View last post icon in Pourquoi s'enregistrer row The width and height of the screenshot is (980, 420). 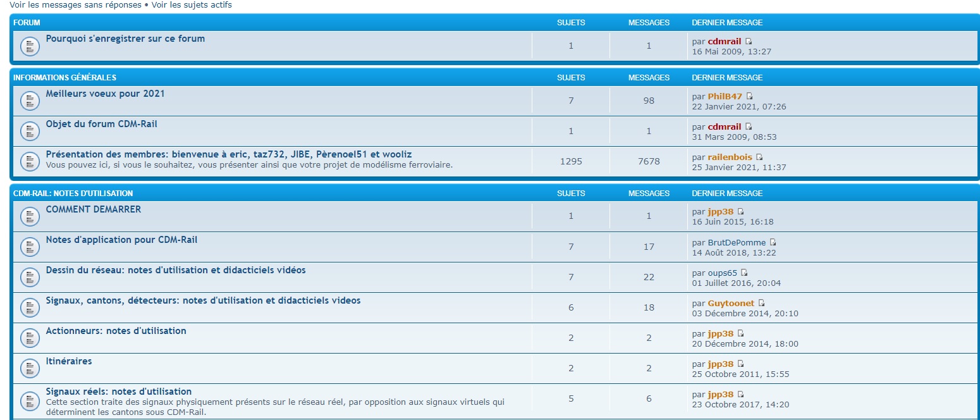click(749, 42)
